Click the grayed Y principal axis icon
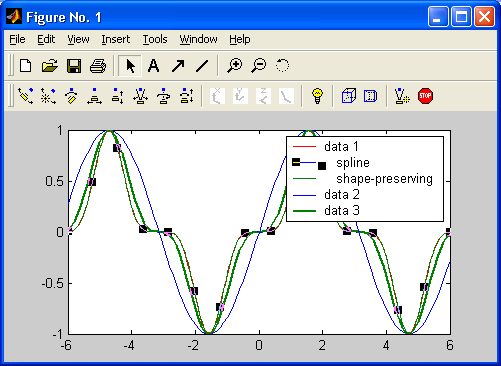501x366 pixels. click(x=240, y=96)
